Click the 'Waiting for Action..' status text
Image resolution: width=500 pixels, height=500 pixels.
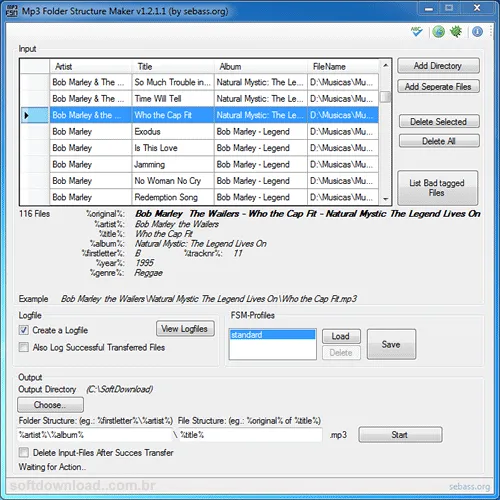(52, 467)
